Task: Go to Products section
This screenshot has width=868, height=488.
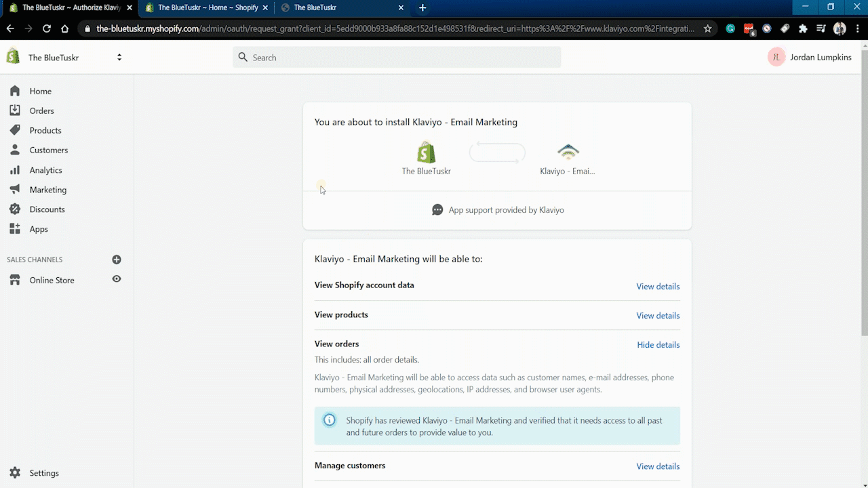Action: (x=45, y=130)
